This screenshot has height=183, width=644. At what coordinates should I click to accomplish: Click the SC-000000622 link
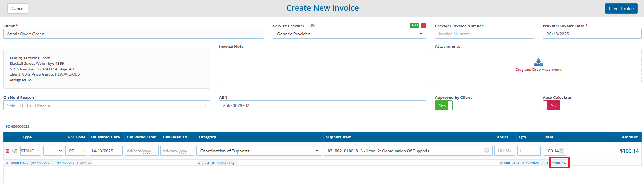[x=18, y=127]
